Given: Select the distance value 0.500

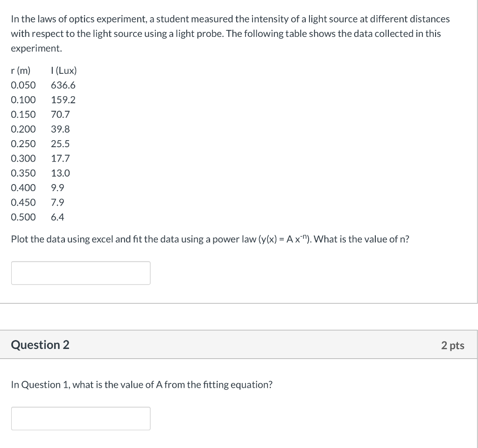Looking at the screenshot, I should coord(23,217).
